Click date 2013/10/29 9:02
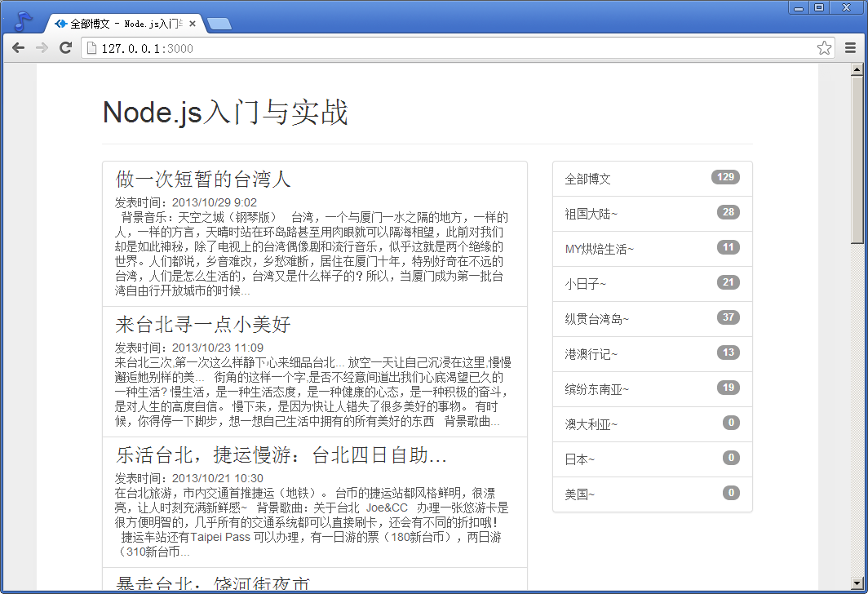 [215, 202]
